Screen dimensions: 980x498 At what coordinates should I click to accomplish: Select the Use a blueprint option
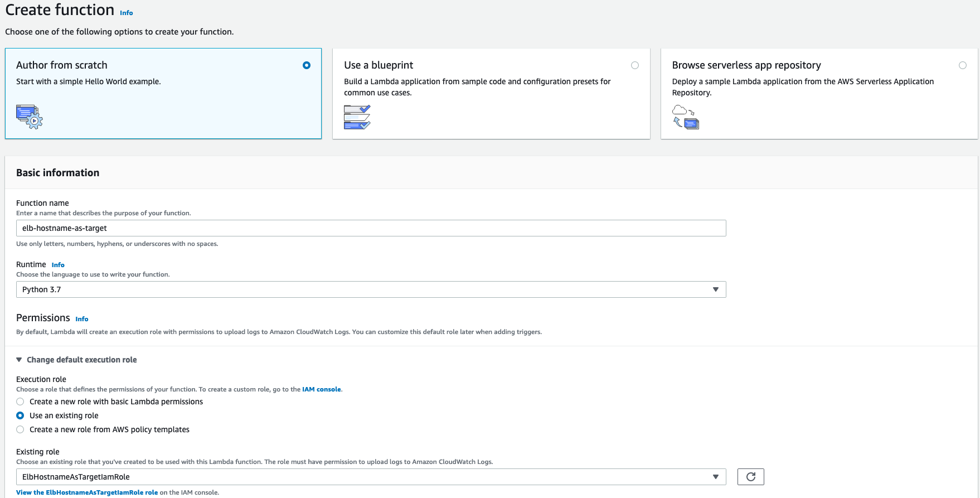pos(634,65)
